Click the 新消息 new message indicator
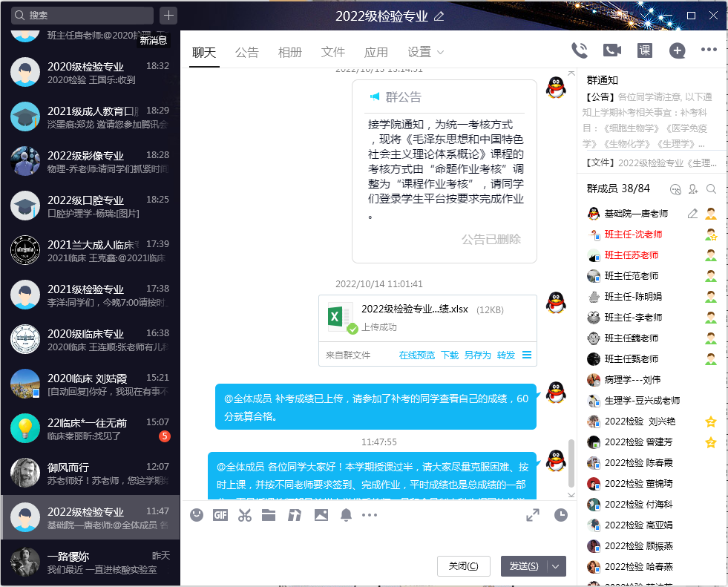 [x=153, y=40]
